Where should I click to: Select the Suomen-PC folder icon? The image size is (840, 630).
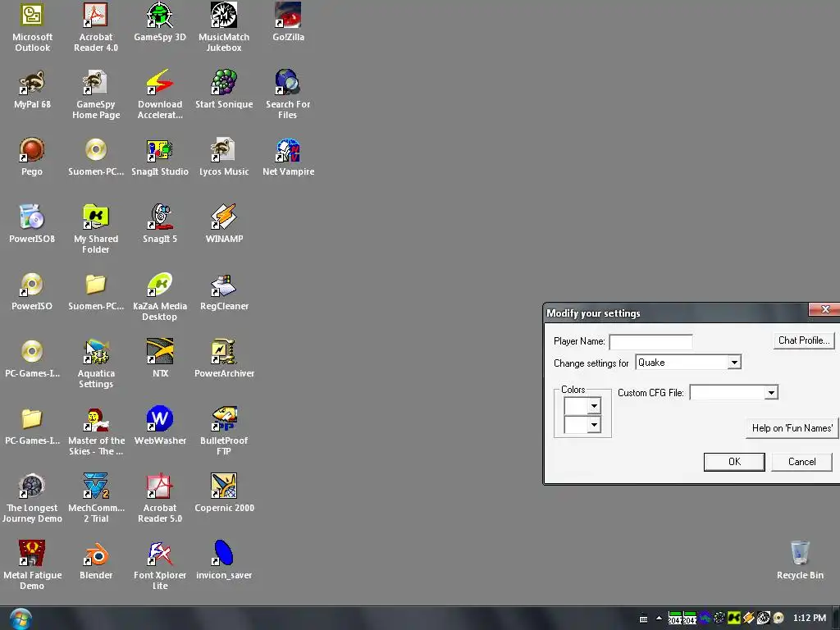96,285
